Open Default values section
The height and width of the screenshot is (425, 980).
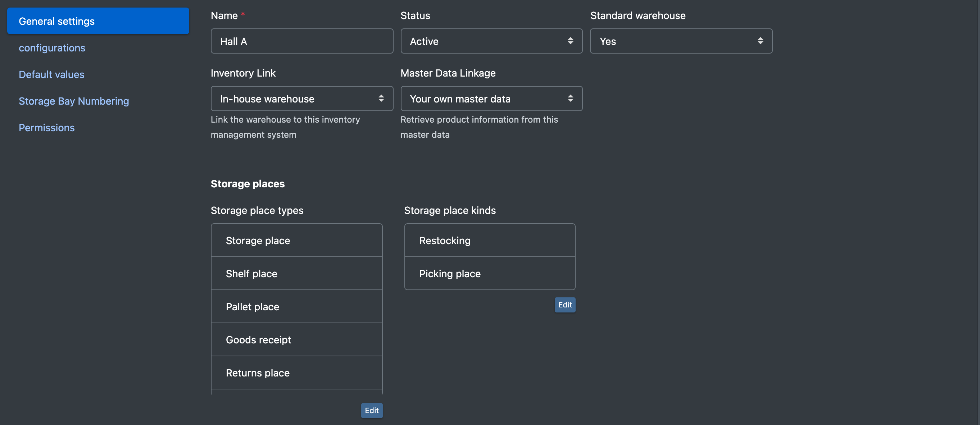click(x=52, y=74)
